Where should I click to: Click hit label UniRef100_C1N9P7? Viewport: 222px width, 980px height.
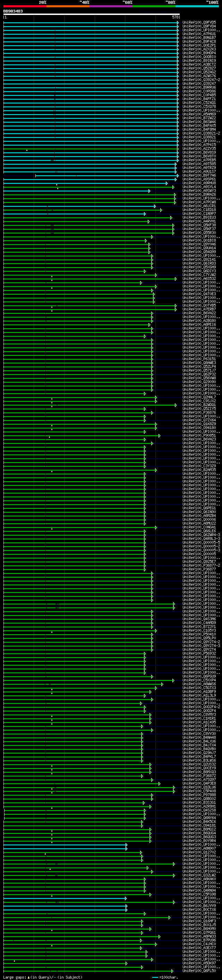coord(199,213)
